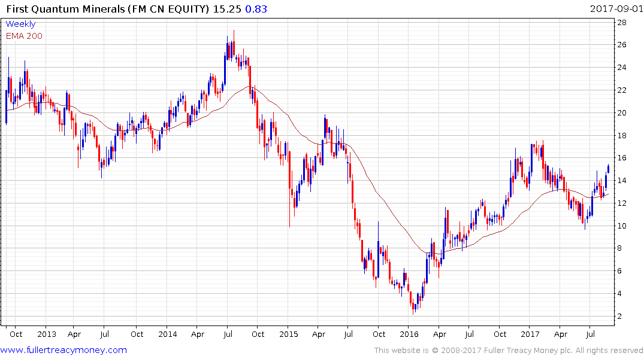The height and width of the screenshot is (359, 644).
Task: Click the 2017 label on the time axis
Action: pos(530,334)
